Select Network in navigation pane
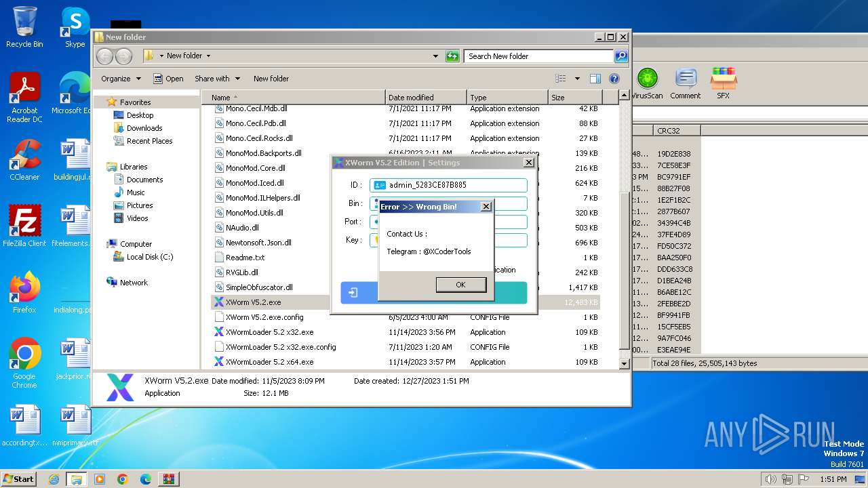 [x=134, y=283]
